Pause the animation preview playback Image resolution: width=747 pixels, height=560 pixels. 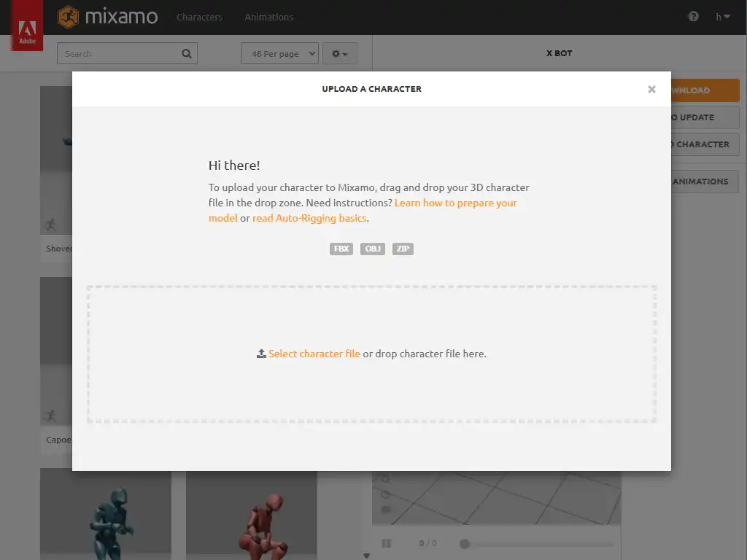pyautogui.click(x=387, y=543)
